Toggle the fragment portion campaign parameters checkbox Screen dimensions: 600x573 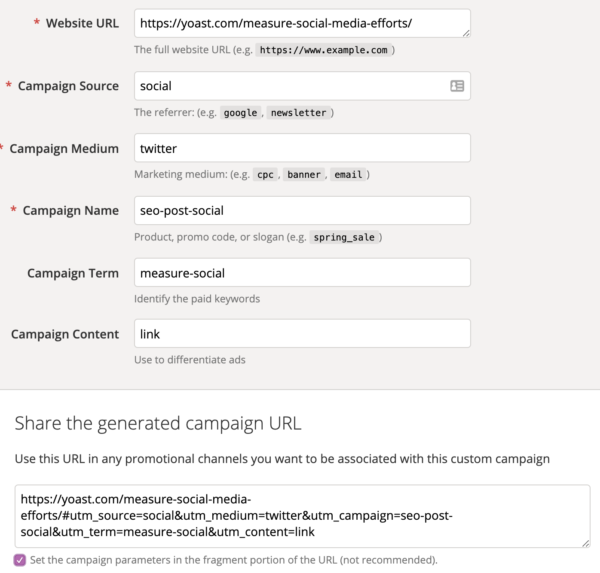pyautogui.click(x=20, y=560)
